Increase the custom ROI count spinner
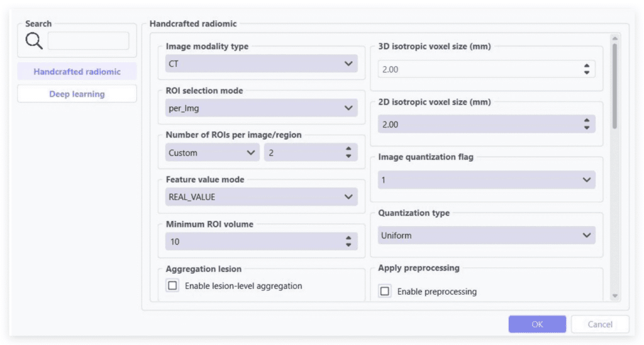Screen dimensions: 644x345 (348, 149)
